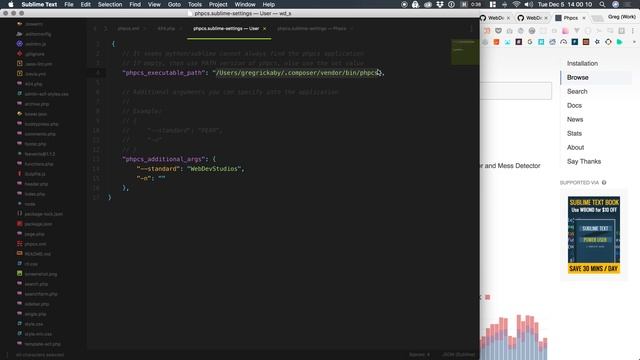Open comments.php in the sidebar
Viewport: 640px width, 360px height.
coord(40,134)
